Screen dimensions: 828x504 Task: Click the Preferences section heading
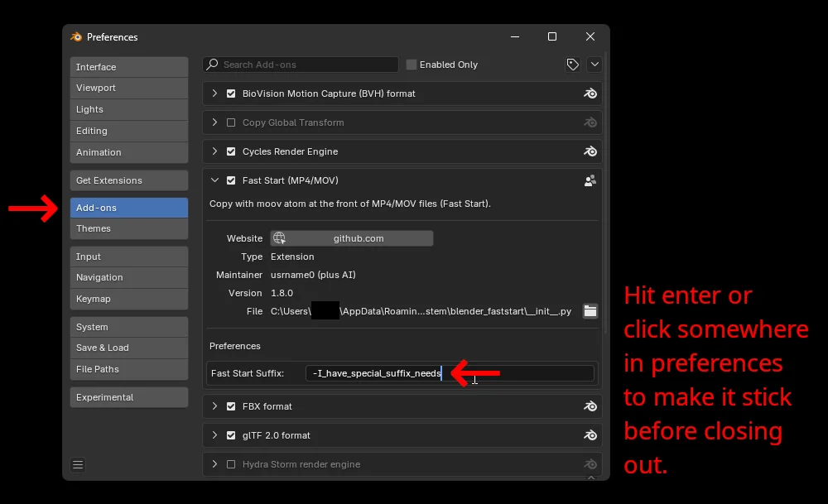coord(235,346)
